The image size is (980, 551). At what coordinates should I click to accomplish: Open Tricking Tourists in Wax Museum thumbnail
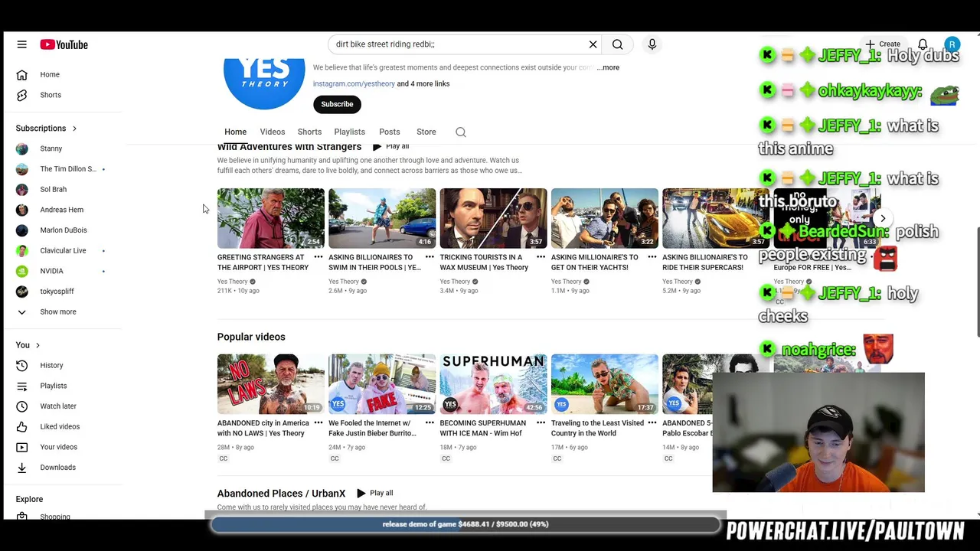tap(493, 218)
